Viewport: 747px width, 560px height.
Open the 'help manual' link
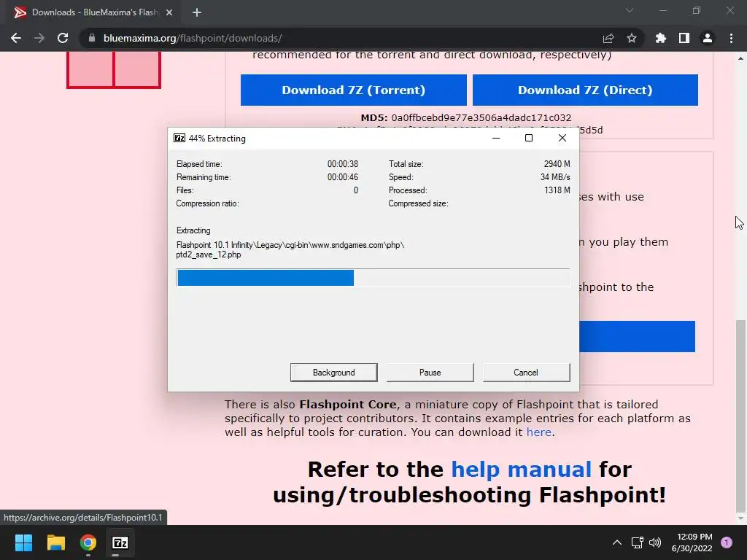pos(521,470)
